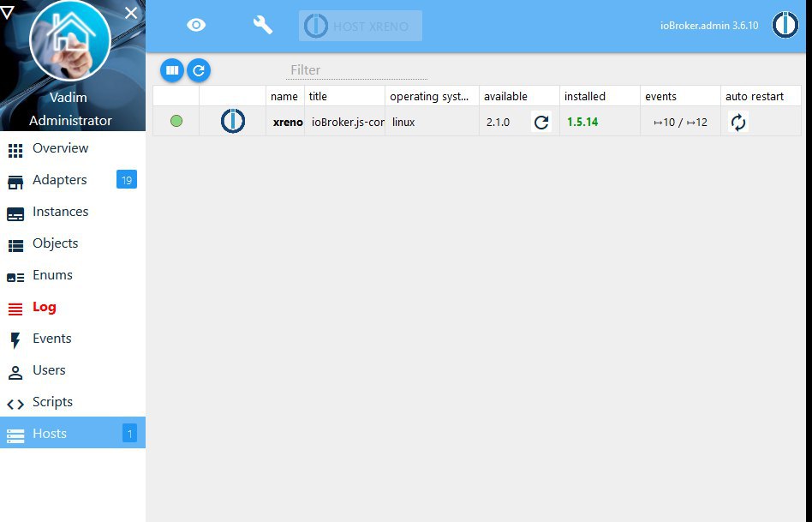Click the Overview grid icon

(15, 150)
